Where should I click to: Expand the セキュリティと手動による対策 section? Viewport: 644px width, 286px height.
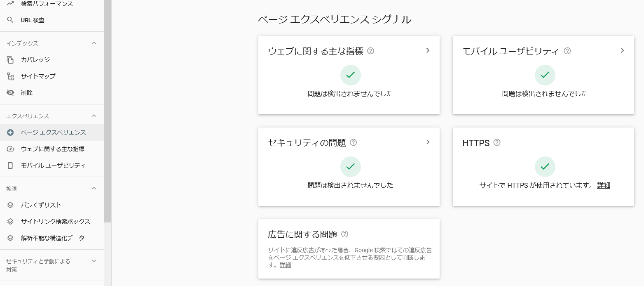[x=94, y=261]
